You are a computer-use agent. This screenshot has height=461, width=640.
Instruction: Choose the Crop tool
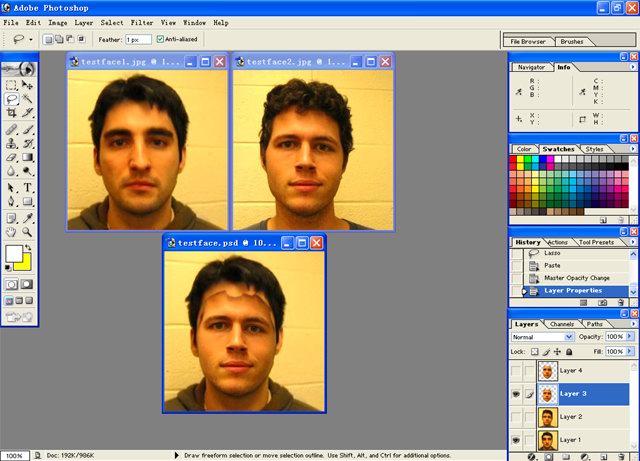pos(11,114)
